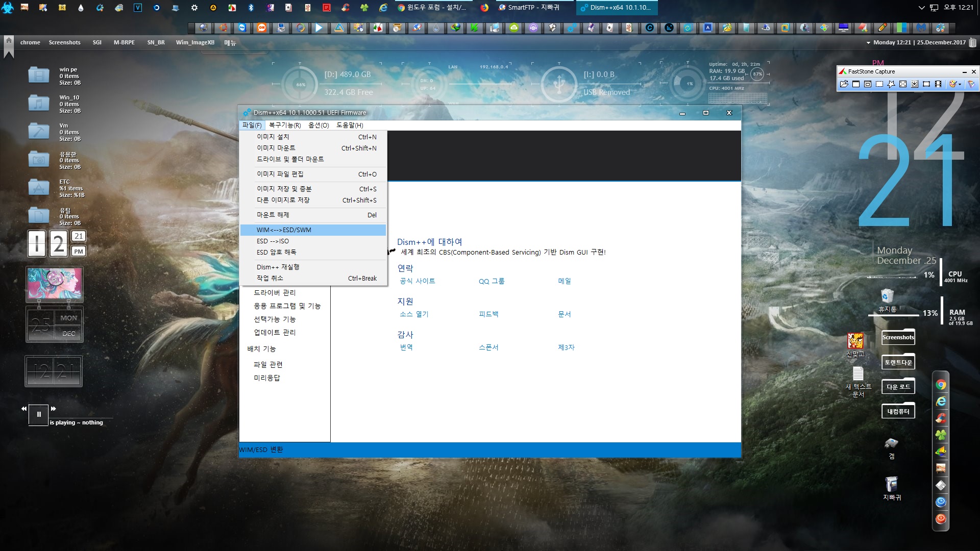Screen dimensions: 980x551
Task: Open 내컴퓨터 shortcut
Action: [x=898, y=411]
